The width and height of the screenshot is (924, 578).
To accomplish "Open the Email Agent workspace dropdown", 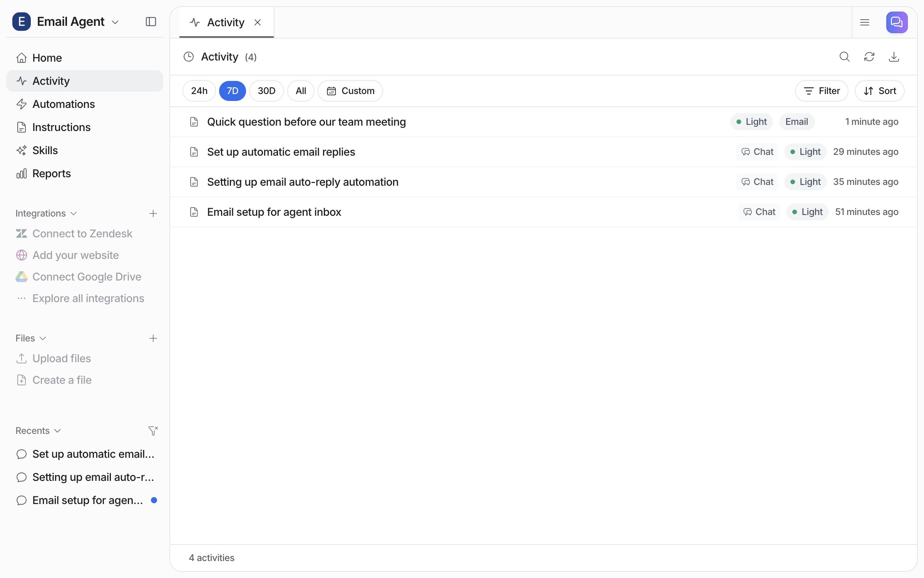I will (x=115, y=22).
